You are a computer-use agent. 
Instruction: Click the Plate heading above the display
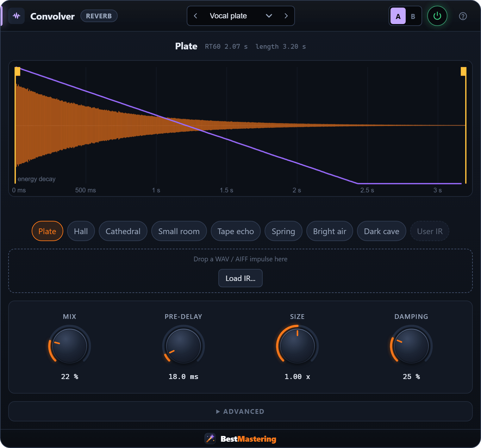coord(186,46)
